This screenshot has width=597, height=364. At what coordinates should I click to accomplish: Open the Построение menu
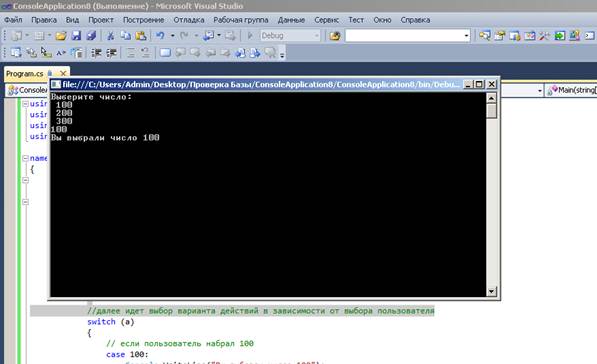point(143,20)
